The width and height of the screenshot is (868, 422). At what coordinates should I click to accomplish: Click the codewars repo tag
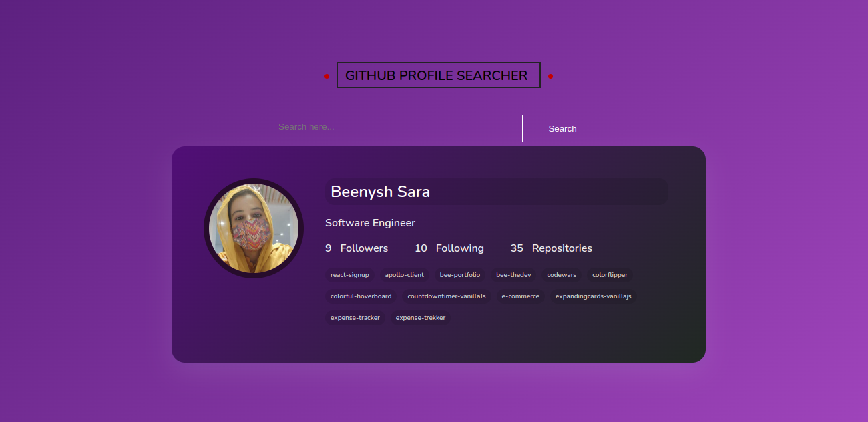(x=562, y=275)
